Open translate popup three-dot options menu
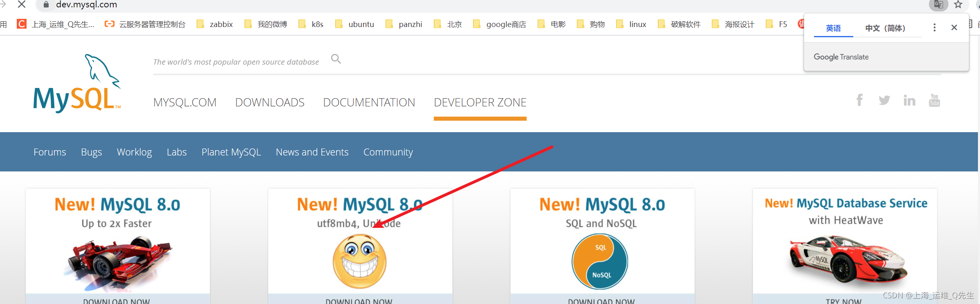980x304 pixels. coord(934,27)
